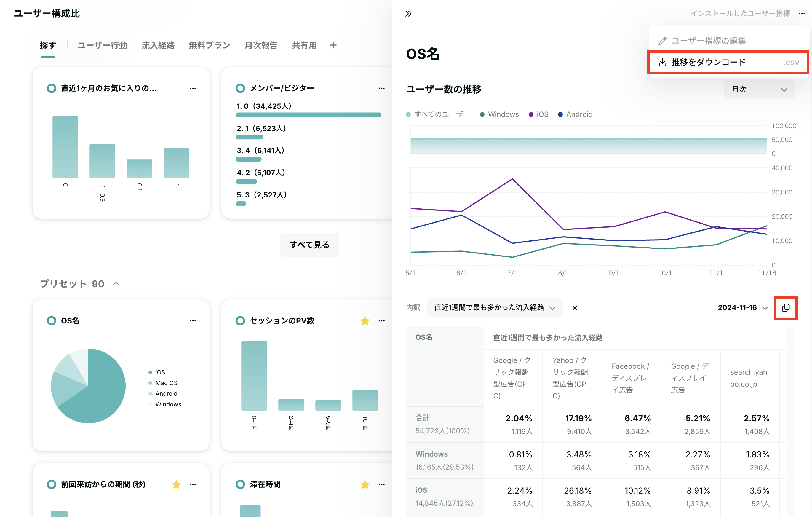Click the Yahoo / クリック報酬型広告 column header

click(x=572, y=378)
